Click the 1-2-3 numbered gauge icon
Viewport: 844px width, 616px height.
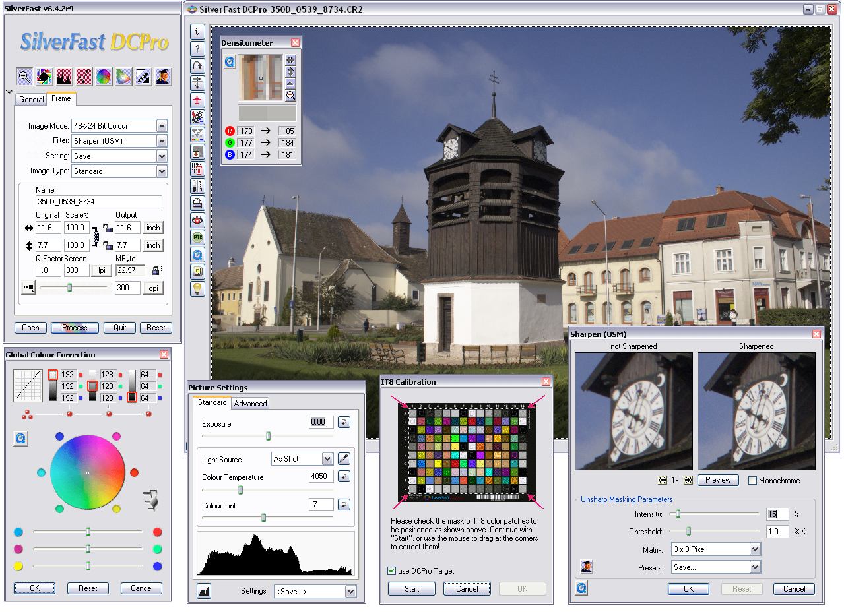click(197, 186)
